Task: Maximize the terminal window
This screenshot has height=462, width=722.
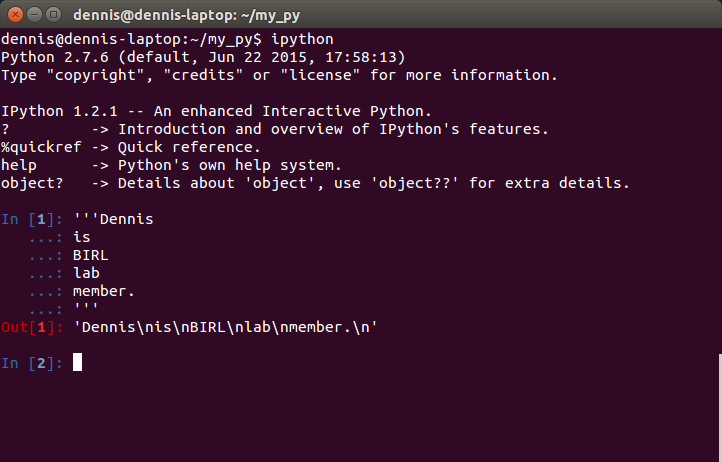Action: (53, 15)
